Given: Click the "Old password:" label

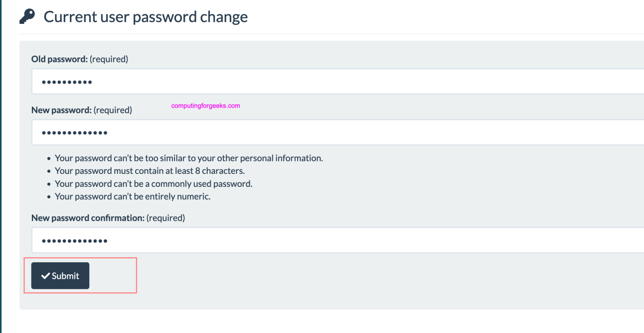Looking at the screenshot, I should coord(59,59).
